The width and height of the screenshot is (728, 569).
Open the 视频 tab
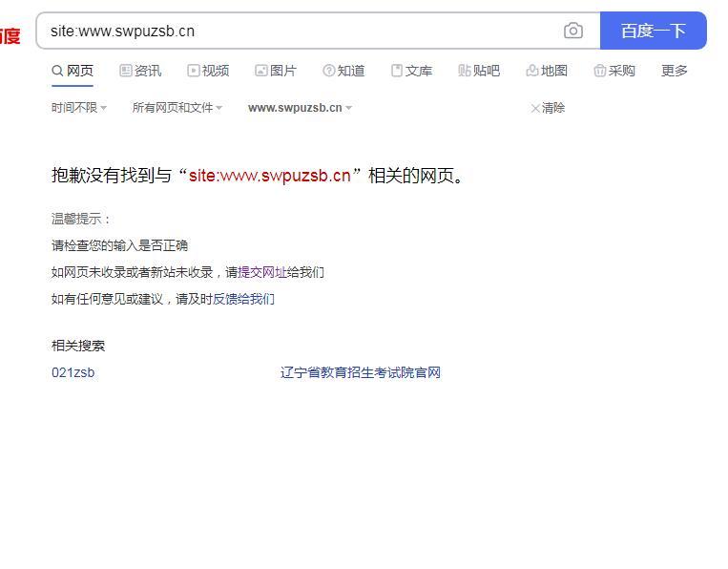point(208,71)
